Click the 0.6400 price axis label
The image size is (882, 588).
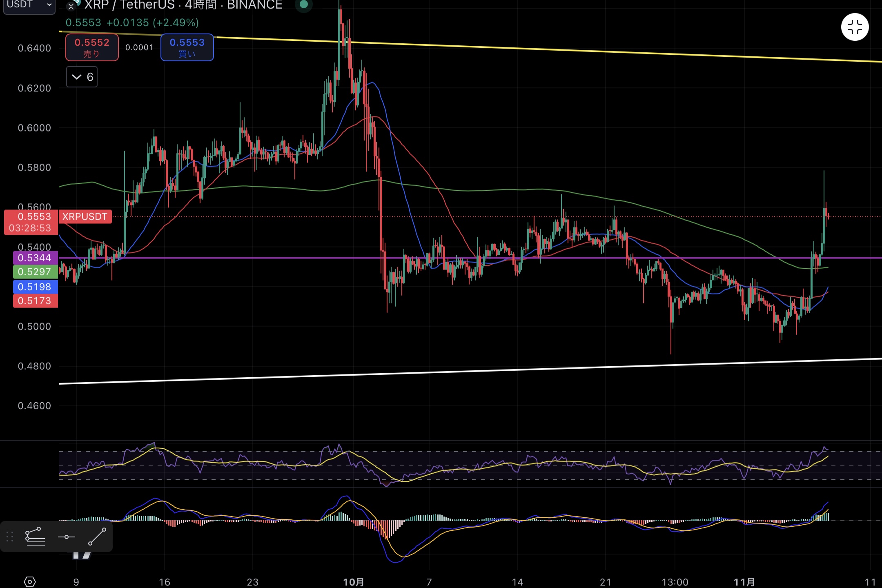point(35,48)
